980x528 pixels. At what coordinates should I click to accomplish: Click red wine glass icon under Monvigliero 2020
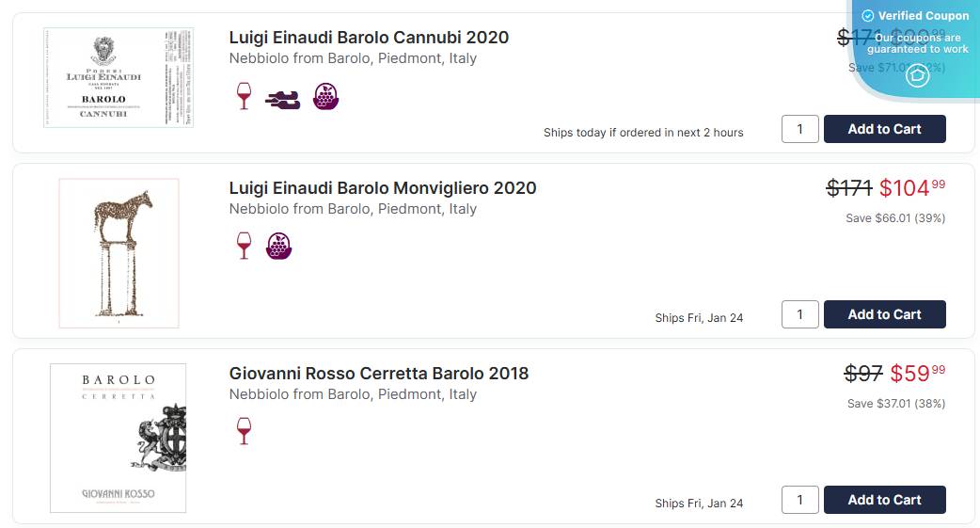click(x=244, y=246)
